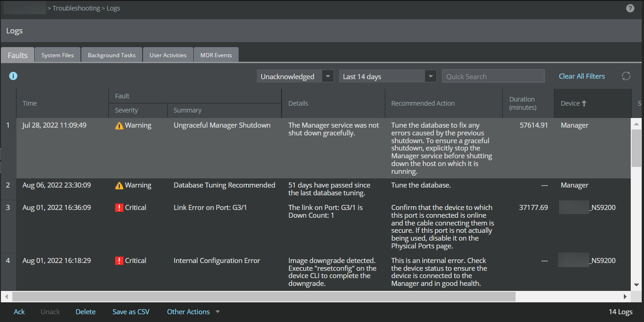
Task: Open the User Activities tab
Action: [x=168, y=55]
